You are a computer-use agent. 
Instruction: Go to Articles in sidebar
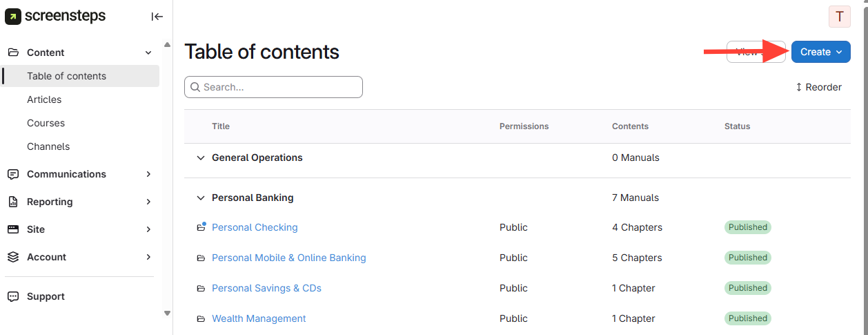pos(44,99)
